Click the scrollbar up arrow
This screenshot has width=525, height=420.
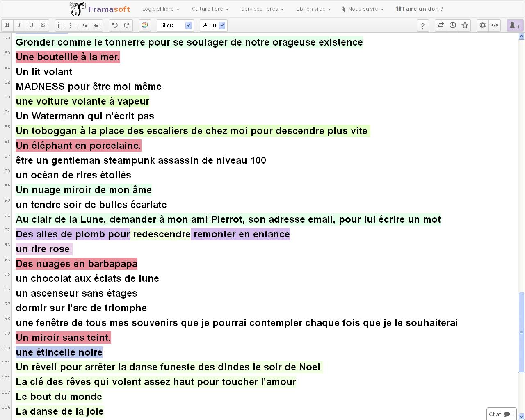(x=522, y=37)
